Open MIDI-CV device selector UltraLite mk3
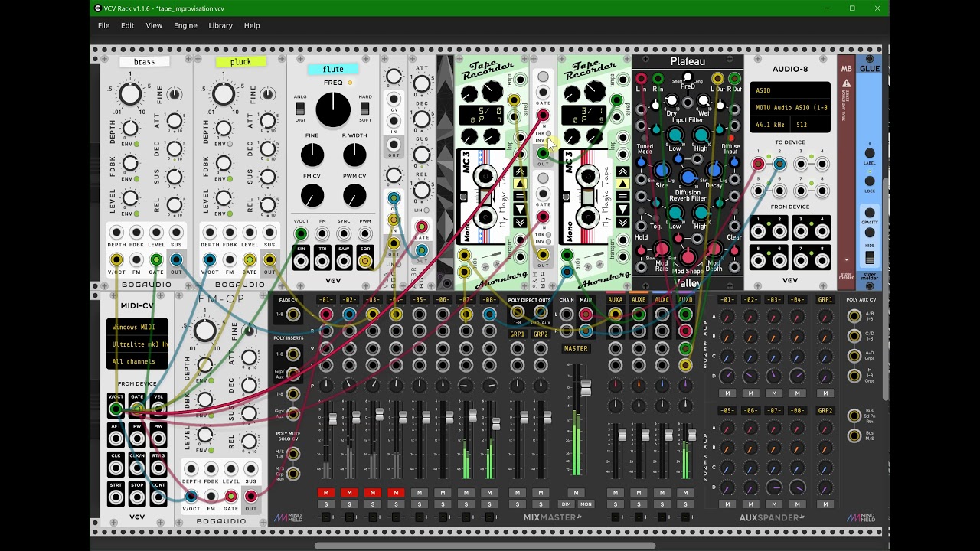The height and width of the screenshot is (551, 980). [x=137, y=344]
